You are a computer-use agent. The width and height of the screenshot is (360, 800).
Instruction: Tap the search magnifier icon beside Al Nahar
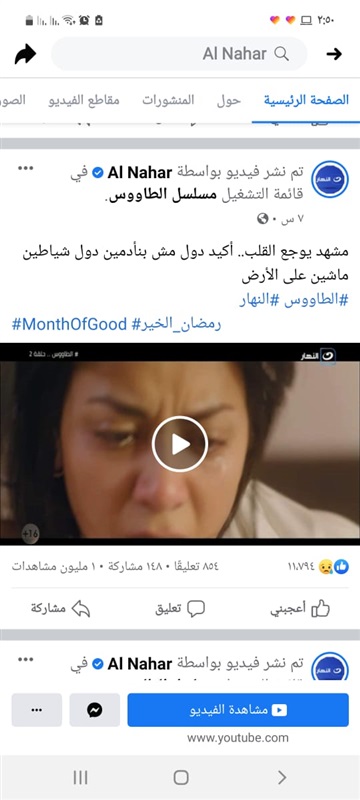[281, 53]
